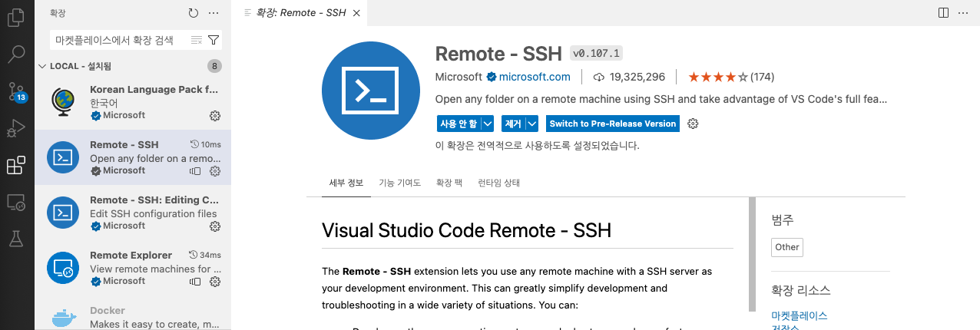This screenshot has height=330, width=980.
Task: Click the Microsoft publisher name in header
Action: point(459,77)
